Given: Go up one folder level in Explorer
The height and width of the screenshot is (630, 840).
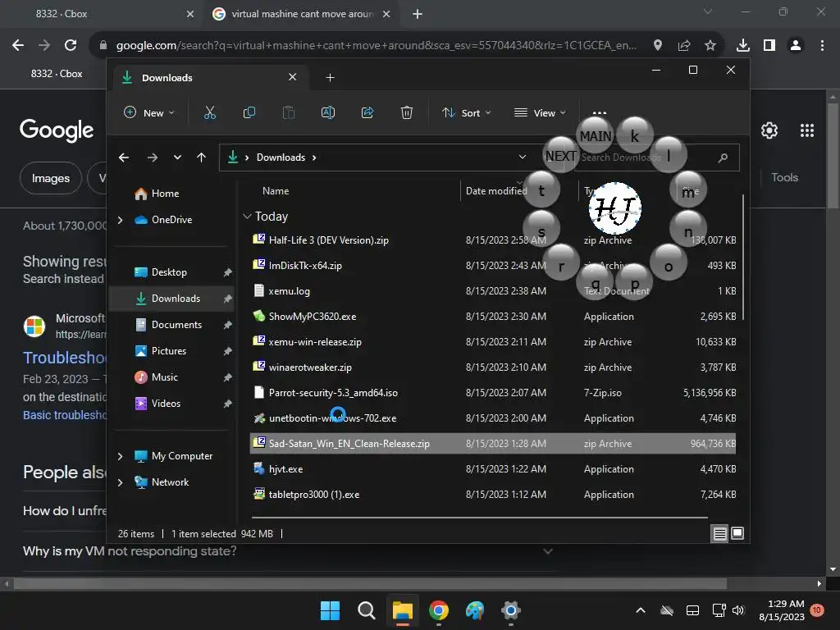Looking at the screenshot, I should point(202,157).
